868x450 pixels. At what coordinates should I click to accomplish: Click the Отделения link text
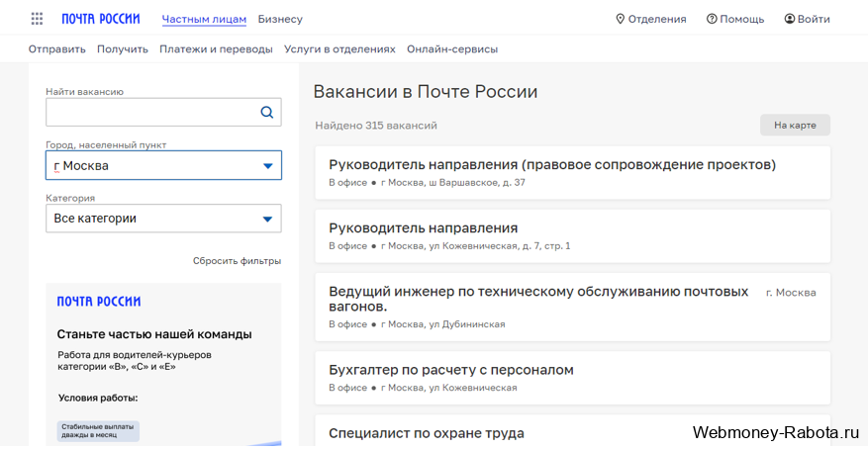click(657, 20)
